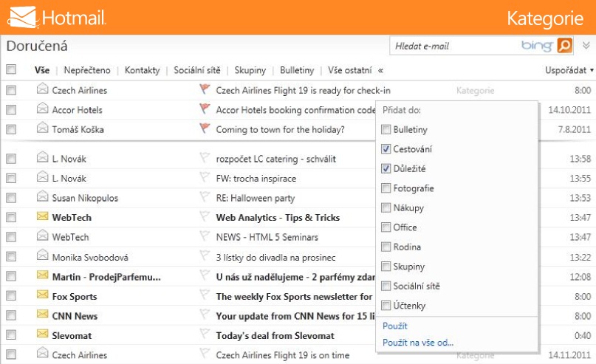This screenshot has height=364, width=596.
Task: Open Kategorie menu on Czech Airlines 8:00 row
Action: [475, 90]
